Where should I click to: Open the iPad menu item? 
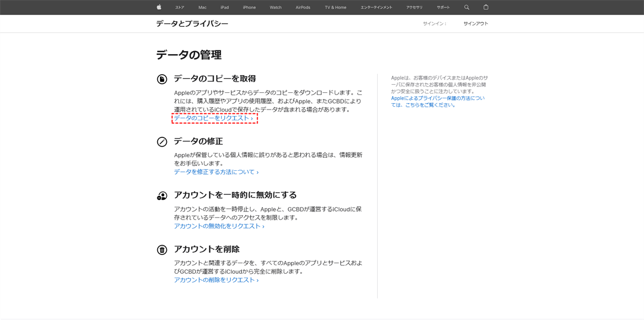[224, 8]
